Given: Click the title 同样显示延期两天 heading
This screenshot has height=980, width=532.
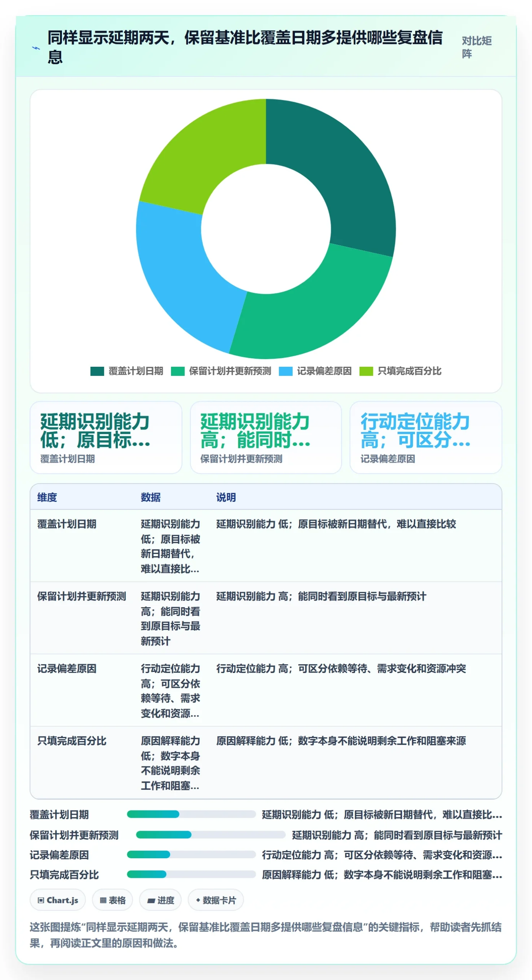Looking at the screenshot, I should click(245, 47).
